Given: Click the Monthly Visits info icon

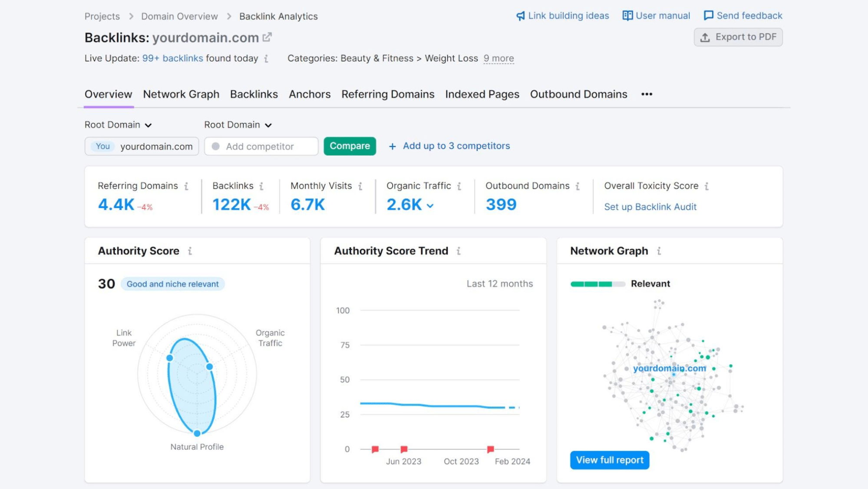Looking at the screenshot, I should tap(360, 186).
